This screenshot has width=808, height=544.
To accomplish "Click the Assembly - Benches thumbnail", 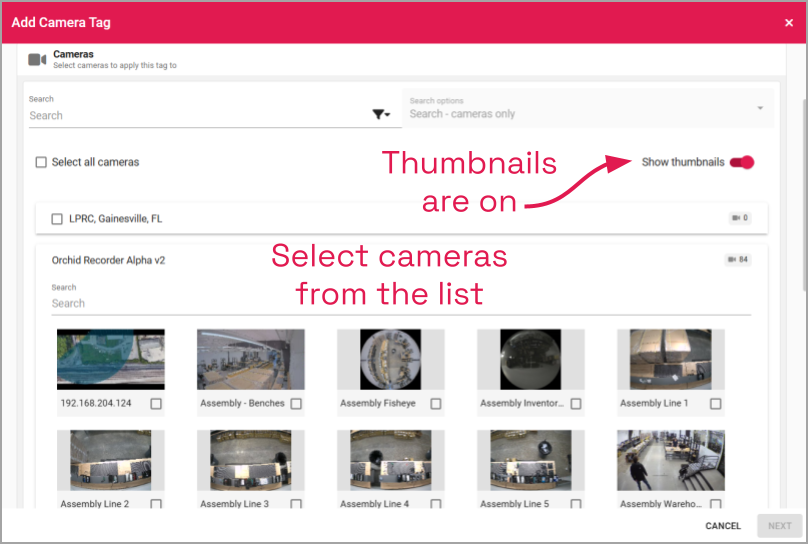I will (251, 360).
